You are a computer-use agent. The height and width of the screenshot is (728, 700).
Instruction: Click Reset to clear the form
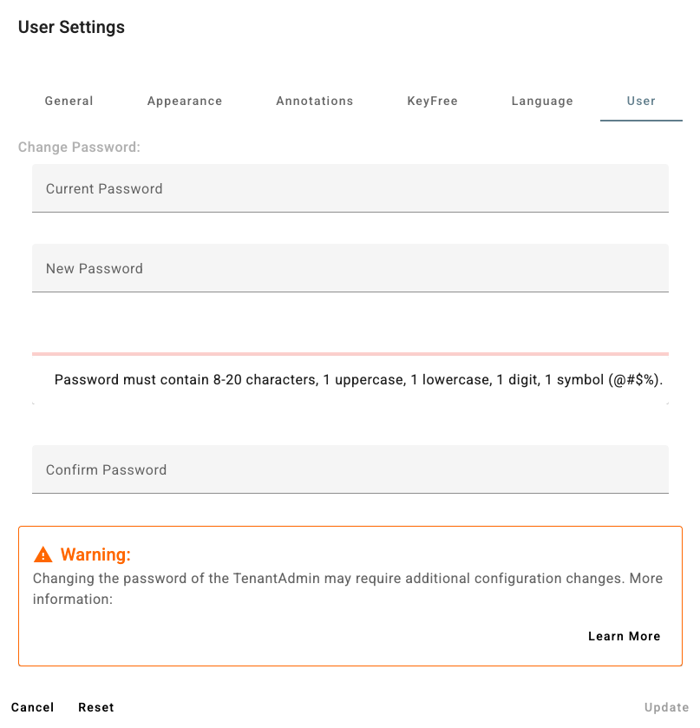(x=96, y=707)
